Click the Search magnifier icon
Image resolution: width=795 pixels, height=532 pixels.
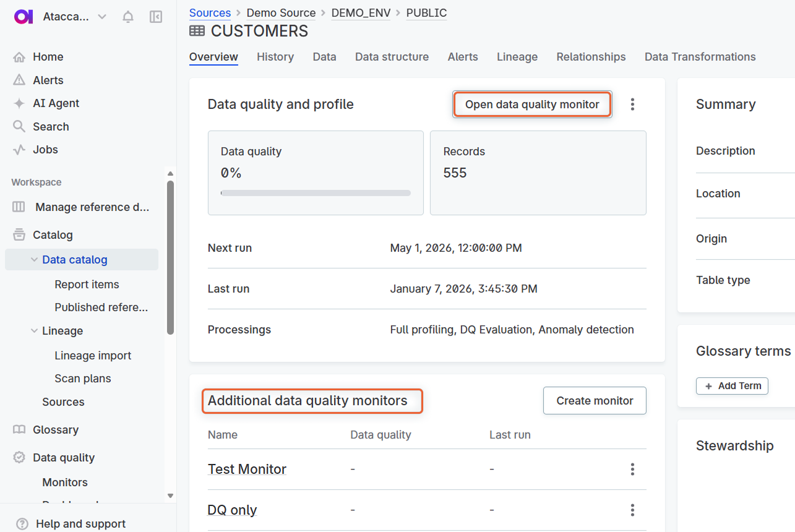pyautogui.click(x=19, y=126)
